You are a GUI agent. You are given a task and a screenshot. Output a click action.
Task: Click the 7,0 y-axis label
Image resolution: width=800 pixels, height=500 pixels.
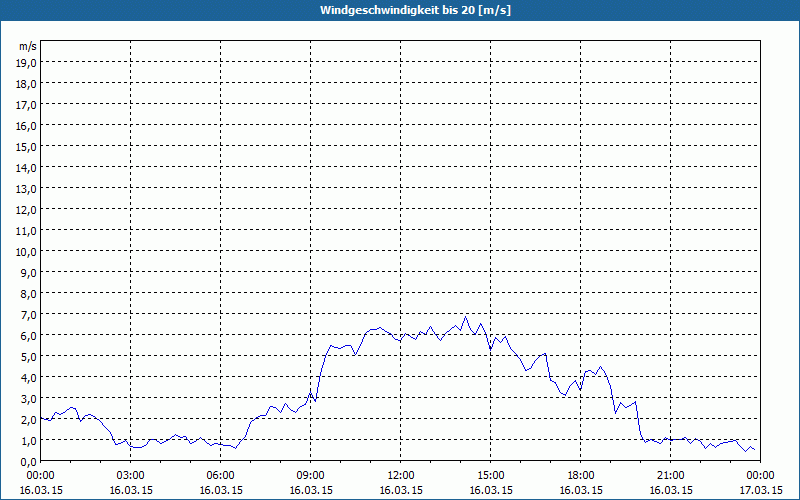(x=28, y=315)
